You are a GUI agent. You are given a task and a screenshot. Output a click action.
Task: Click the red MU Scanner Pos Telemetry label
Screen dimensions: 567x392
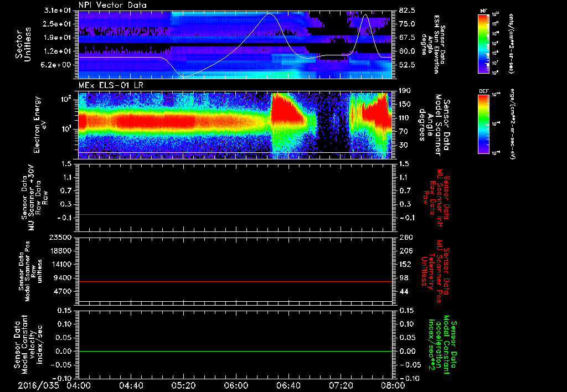pos(435,271)
